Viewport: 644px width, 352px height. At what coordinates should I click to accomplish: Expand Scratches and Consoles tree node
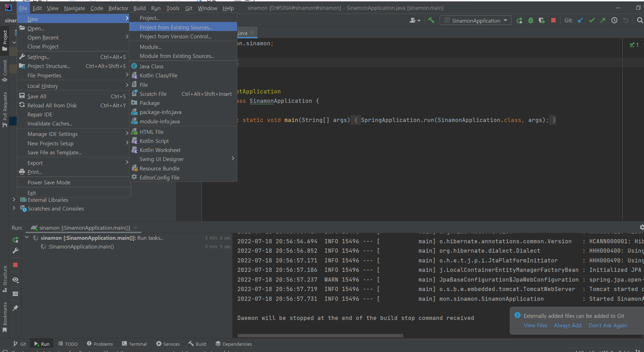[x=14, y=208]
